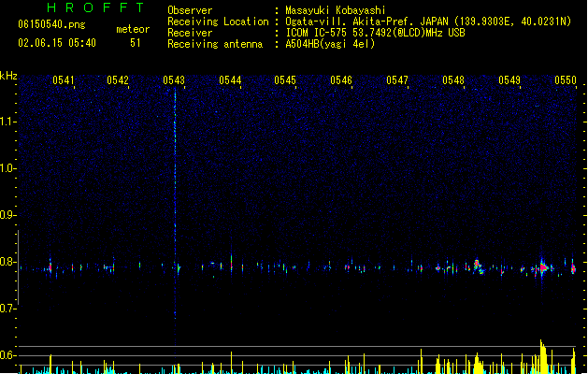
Task: Click the Receiver label
Action: (x=190, y=33)
